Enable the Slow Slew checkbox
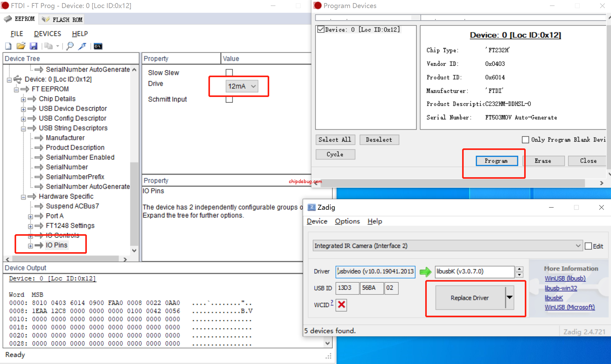Viewport: 611px width, 364px height. [229, 72]
